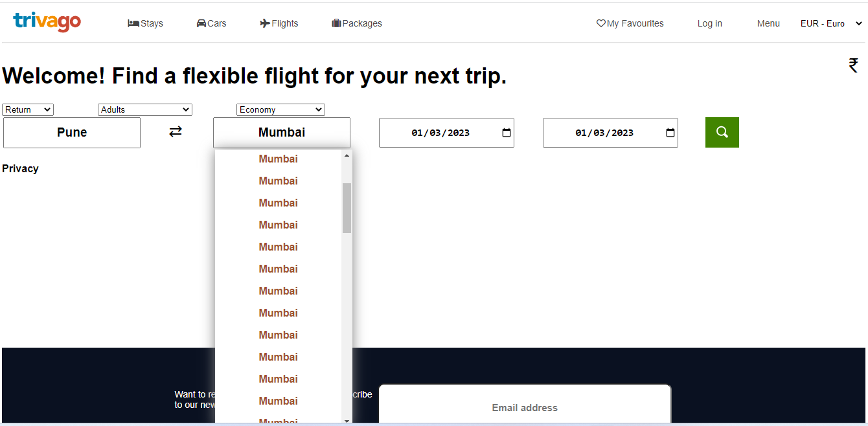Open the return date calendar icon
Viewport: 868px width, 426px height.
click(670, 132)
